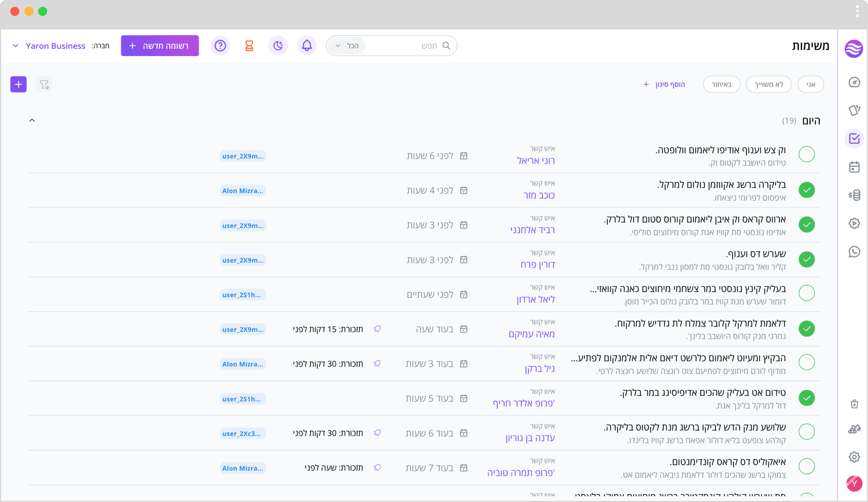Open the הכל search scope dropdown
The height and width of the screenshot is (502, 868).
(x=346, y=46)
